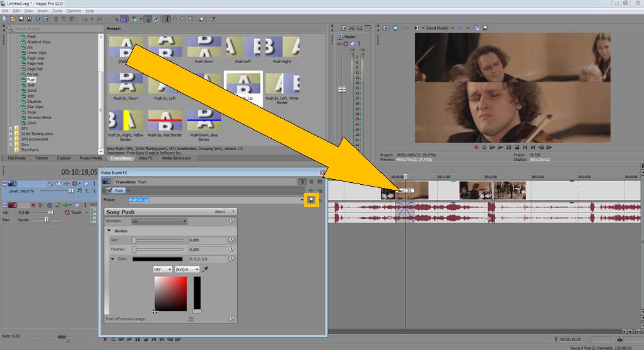Switch to the Video FX tab
This screenshot has width=644, height=350.
tap(146, 158)
